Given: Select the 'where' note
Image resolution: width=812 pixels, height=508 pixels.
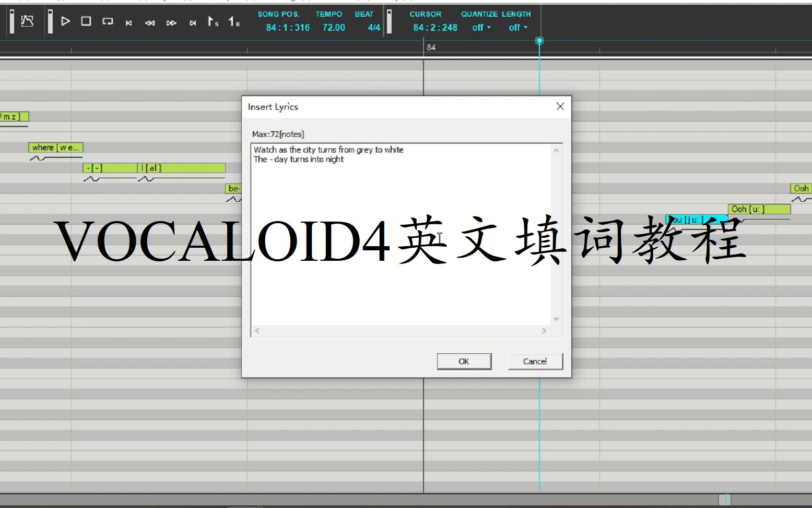Looking at the screenshot, I should click(56, 147).
